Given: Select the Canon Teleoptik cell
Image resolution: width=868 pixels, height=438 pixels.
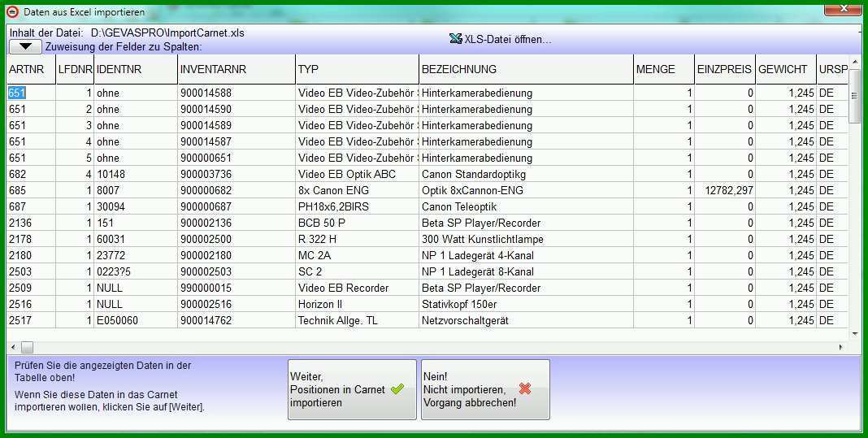Looking at the screenshot, I should coord(527,206).
